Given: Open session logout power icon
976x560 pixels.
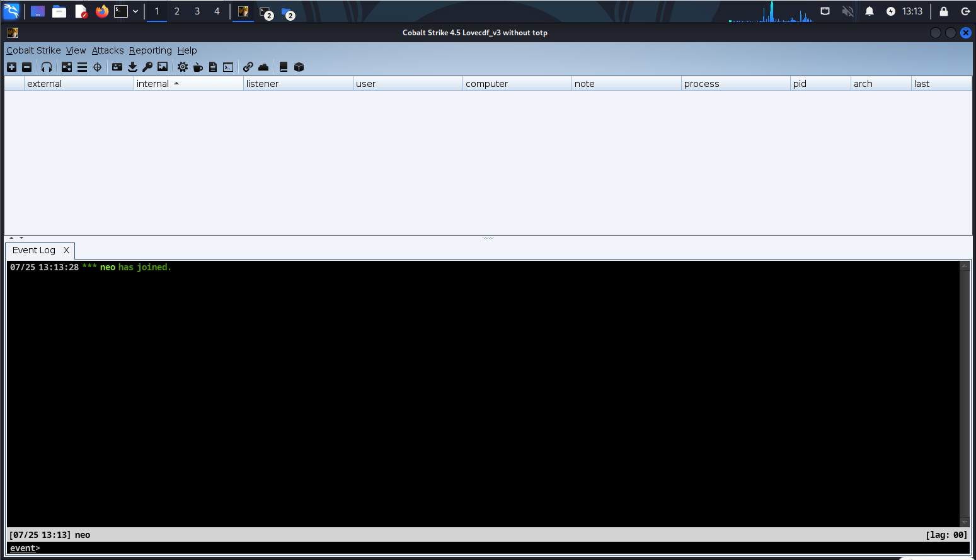Looking at the screenshot, I should [965, 11].
